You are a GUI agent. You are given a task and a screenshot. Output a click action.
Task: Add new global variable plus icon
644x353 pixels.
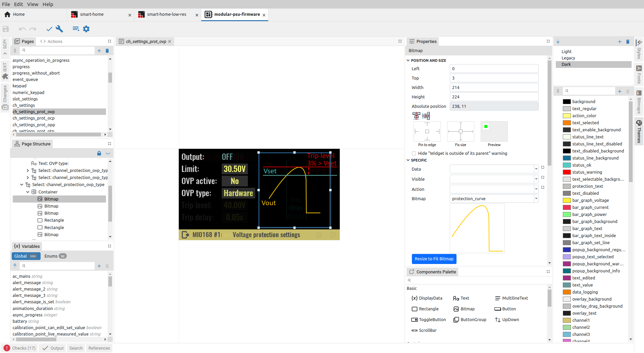(99, 266)
